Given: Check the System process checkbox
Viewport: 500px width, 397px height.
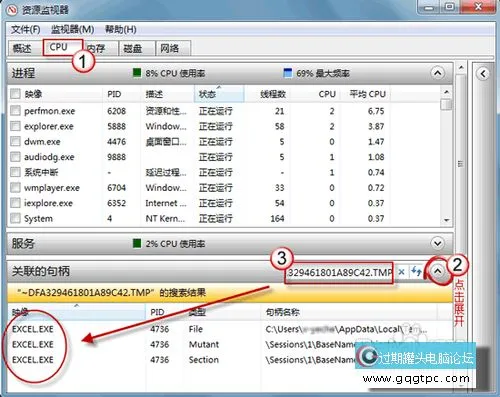Looking at the screenshot, I should click(15, 218).
